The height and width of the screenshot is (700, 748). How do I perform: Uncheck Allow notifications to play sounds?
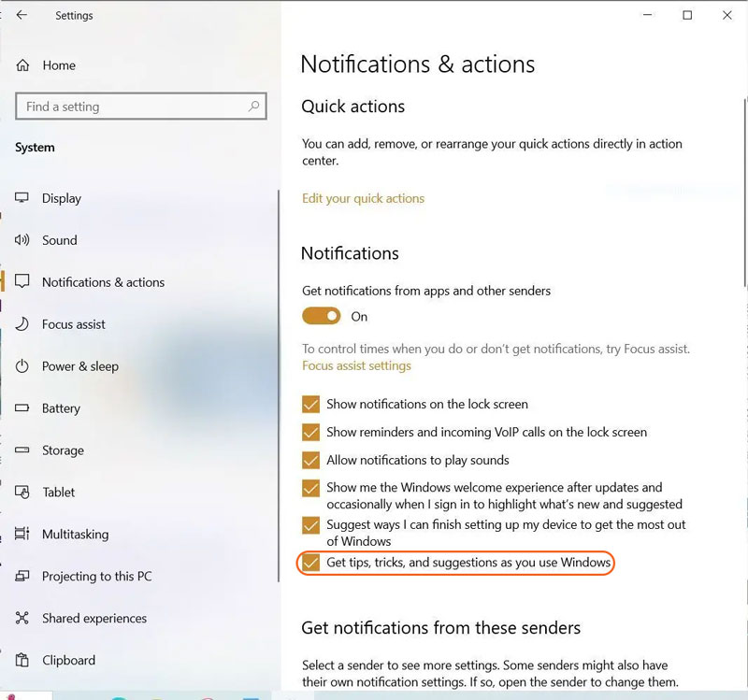point(310,460)
